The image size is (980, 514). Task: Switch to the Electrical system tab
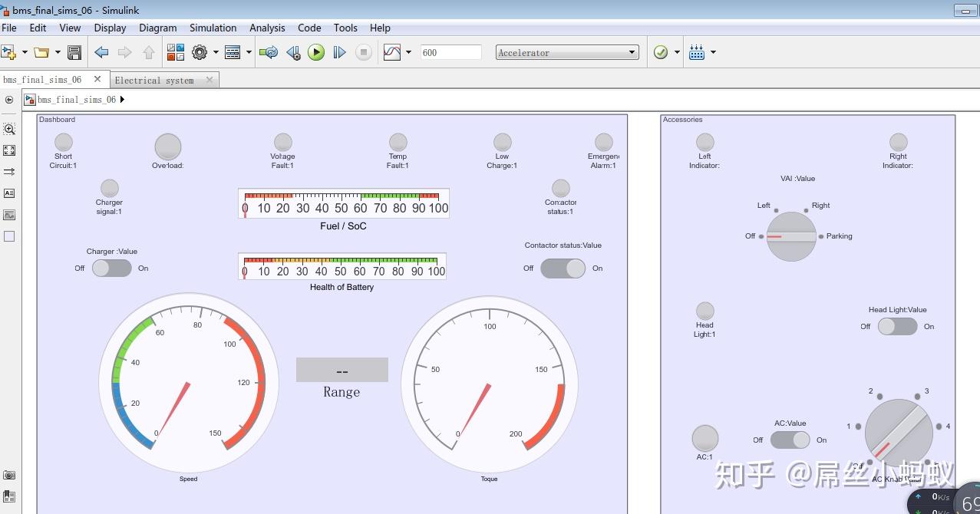[156, 79]
